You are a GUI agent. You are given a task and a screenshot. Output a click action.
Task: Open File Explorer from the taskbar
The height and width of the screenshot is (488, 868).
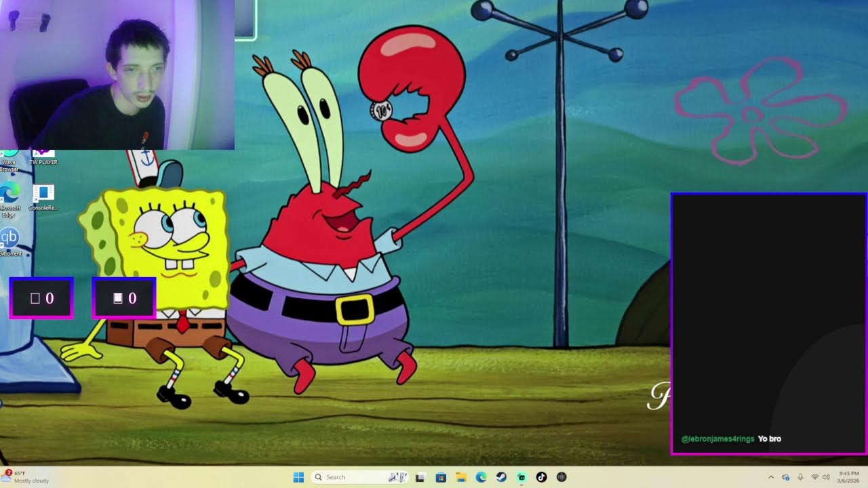pyautogui.click(x=460, y=477)
